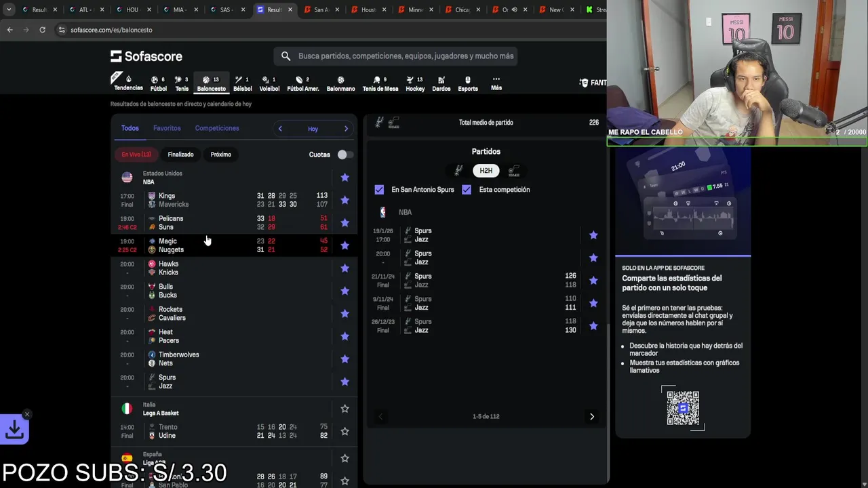This screenshot has width=868, height=488.
Task: Open Tenis de Mesa section
Action: pyautogui.click(x=380, y=83)
